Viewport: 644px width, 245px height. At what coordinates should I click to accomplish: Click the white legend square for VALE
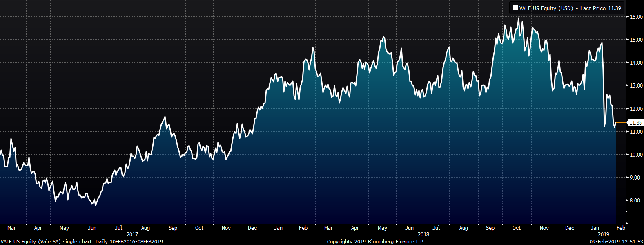coord(515,8)
